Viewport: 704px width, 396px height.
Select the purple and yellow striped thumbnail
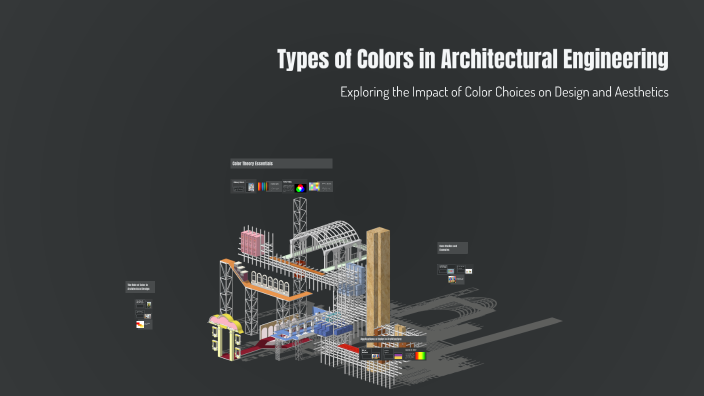(398, 356)
